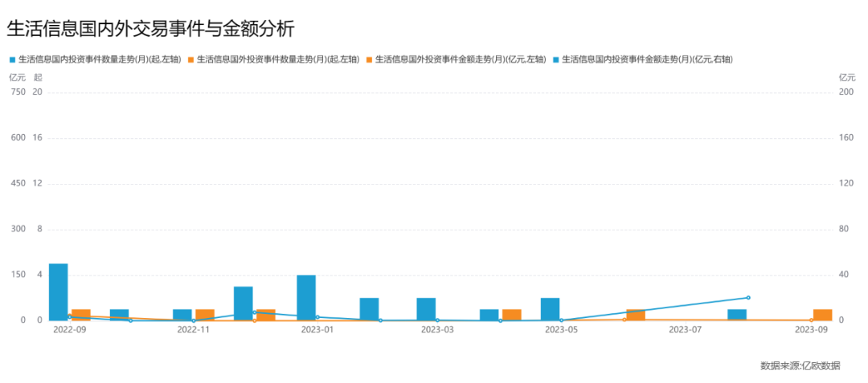
Task: Click the blue bar at 2023-03
Action: point(426,309)
